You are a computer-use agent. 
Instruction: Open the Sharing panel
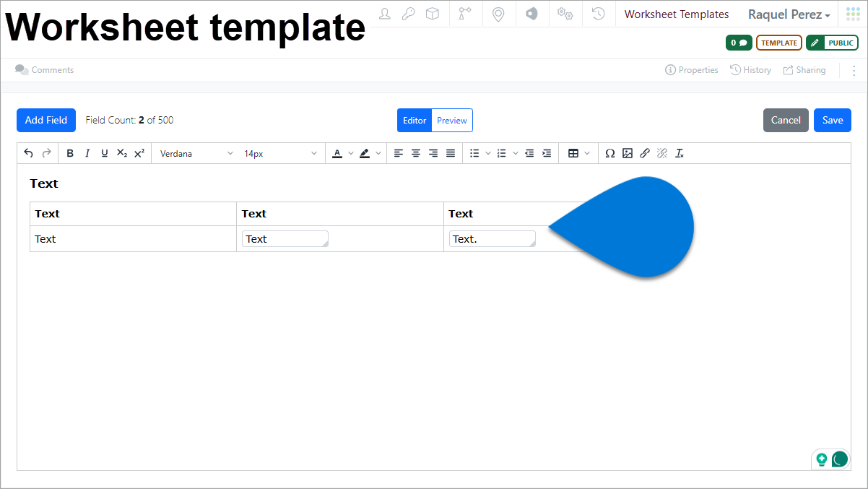[804, 70]
